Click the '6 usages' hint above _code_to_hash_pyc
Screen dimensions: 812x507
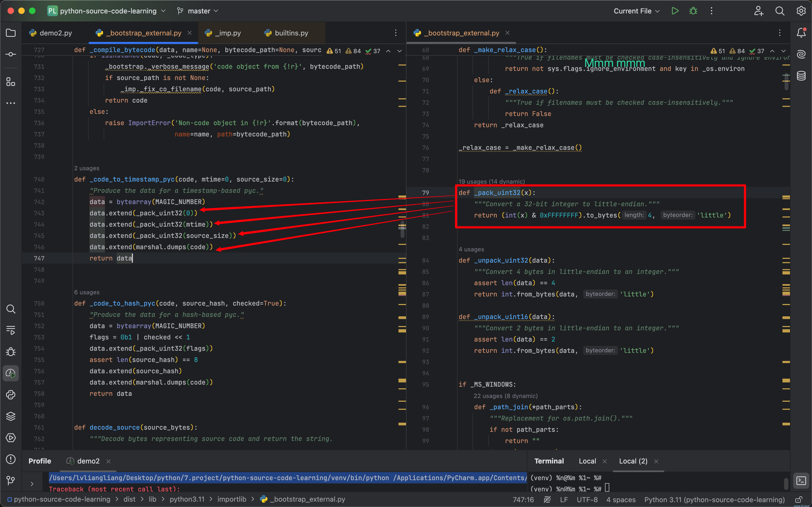click(x=86, y=292)
